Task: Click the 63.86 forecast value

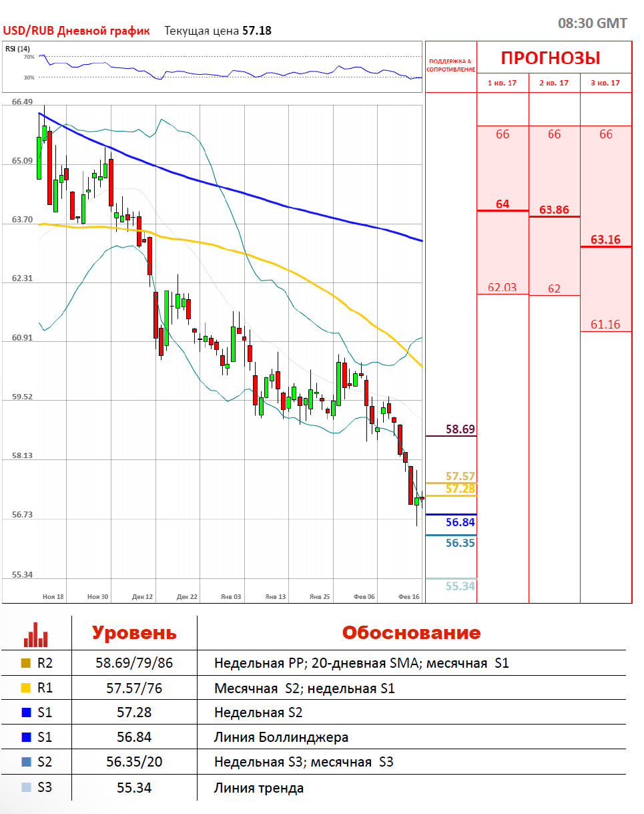Action: tap(554, 210)
